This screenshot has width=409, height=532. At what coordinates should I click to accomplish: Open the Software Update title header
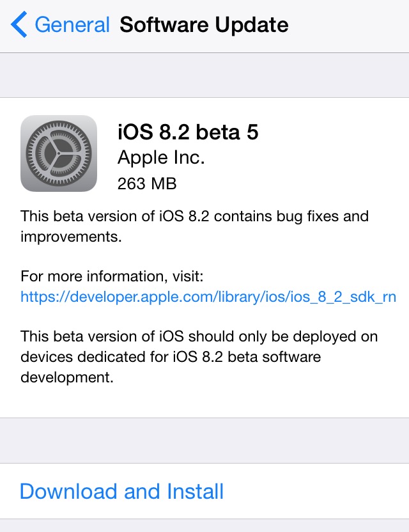[203, 24]
